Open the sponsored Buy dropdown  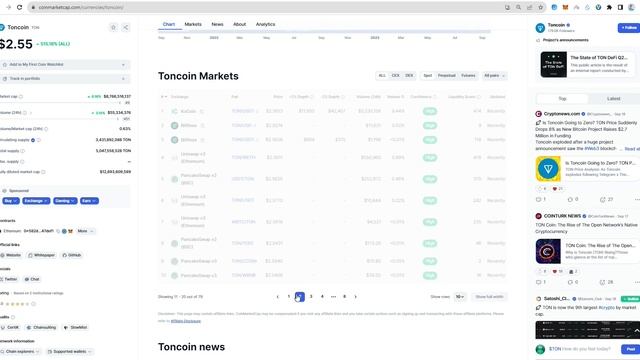[11, 201]
